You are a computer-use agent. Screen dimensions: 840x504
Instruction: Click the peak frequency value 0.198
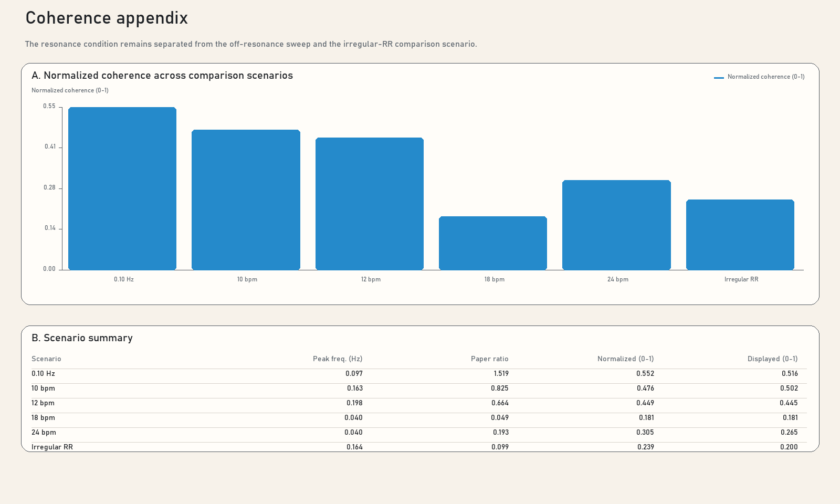pos(354,403)
